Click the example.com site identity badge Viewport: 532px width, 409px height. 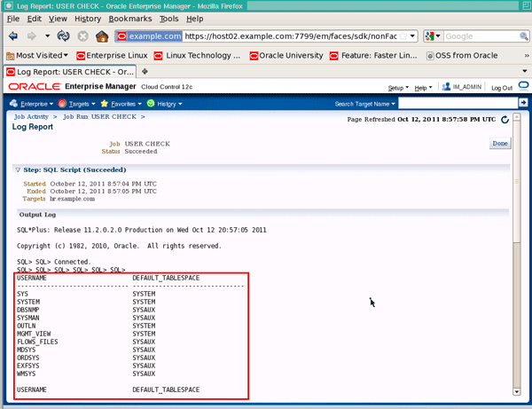pyautogui.click(x=149, y=36)
